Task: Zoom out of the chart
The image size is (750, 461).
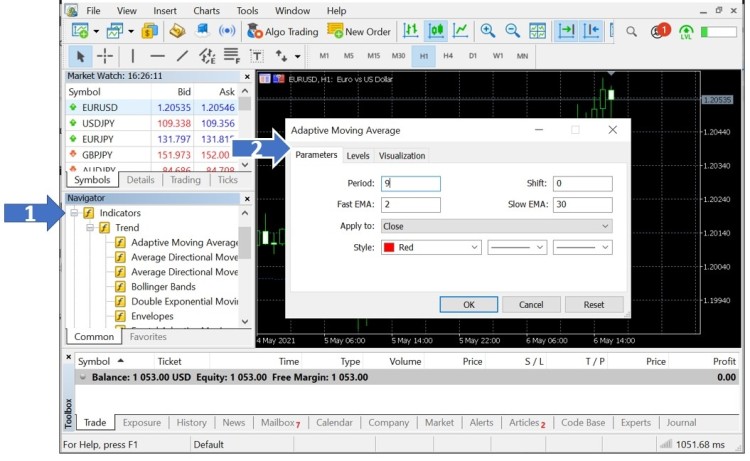Action: tap(513, 31)
